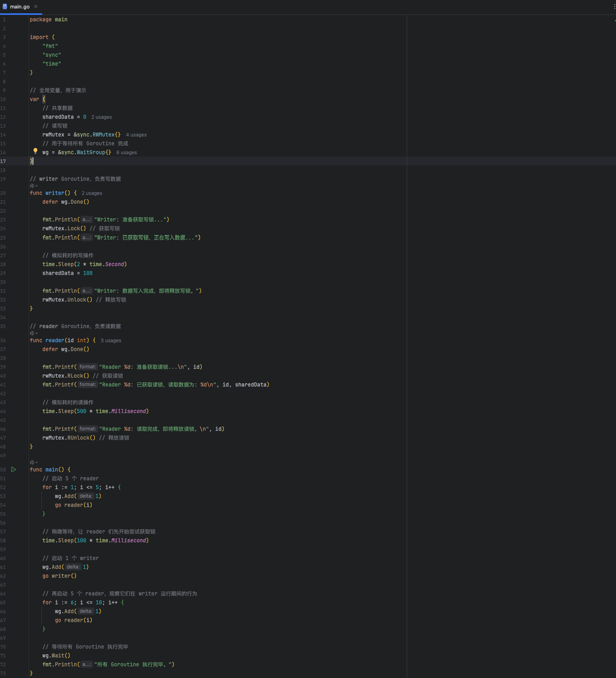Screen dimensions: 616x678
Task: Open the editor tab options kebab menu
Action: (614, 6)
